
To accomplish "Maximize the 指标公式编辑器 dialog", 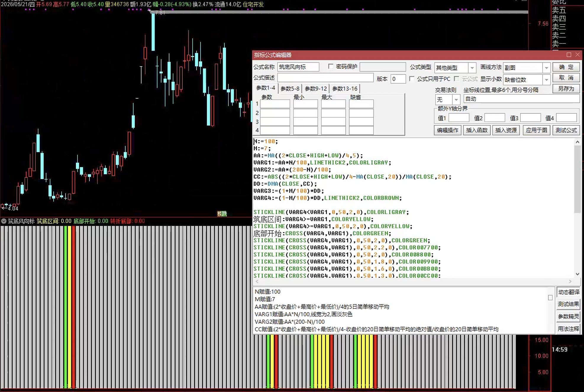I will coord(569,55).
